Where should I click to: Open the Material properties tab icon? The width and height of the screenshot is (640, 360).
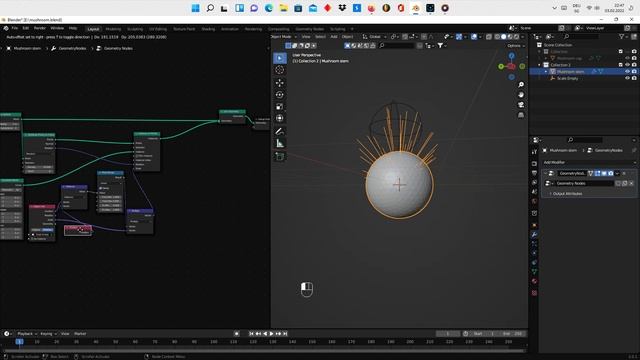[534, 281]
